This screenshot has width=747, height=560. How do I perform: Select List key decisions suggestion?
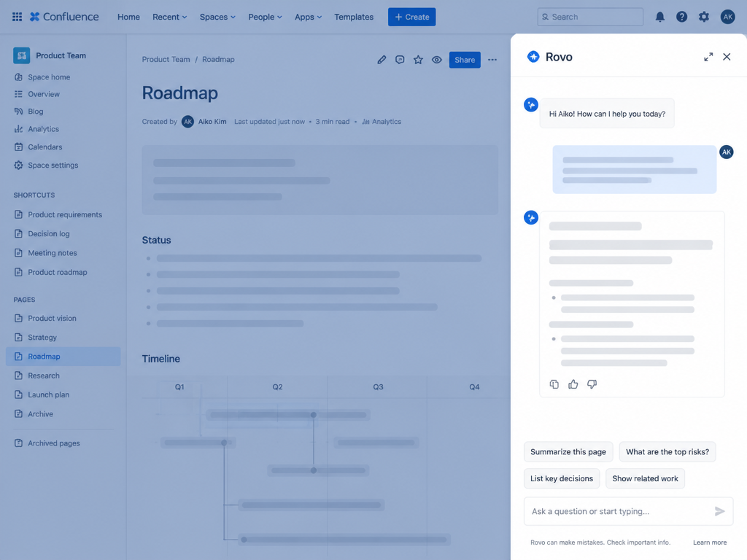tap(562, 478)
